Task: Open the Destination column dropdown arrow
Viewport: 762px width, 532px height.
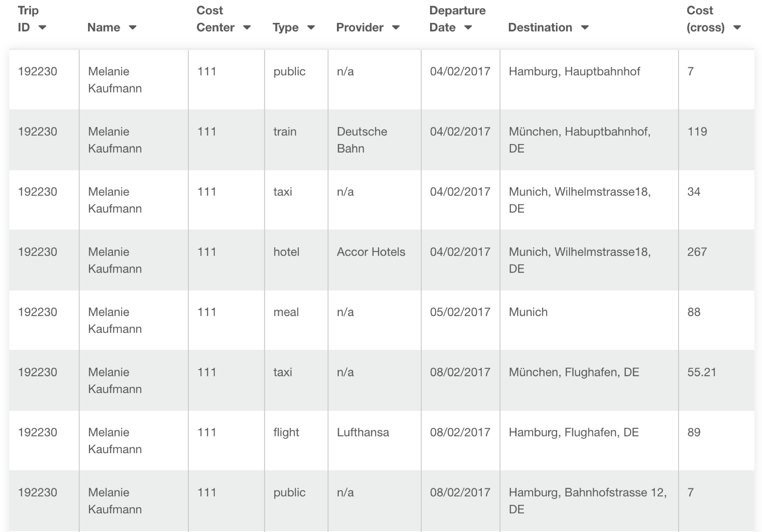Action: point(585,28)
